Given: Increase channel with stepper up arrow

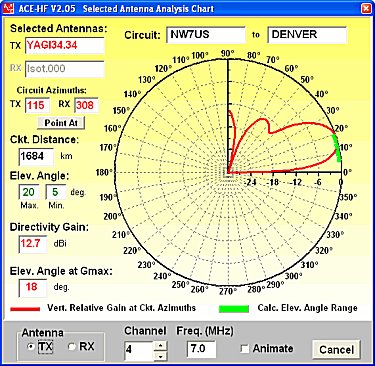Looking at the screenshot, I should (x=161, y=345).
